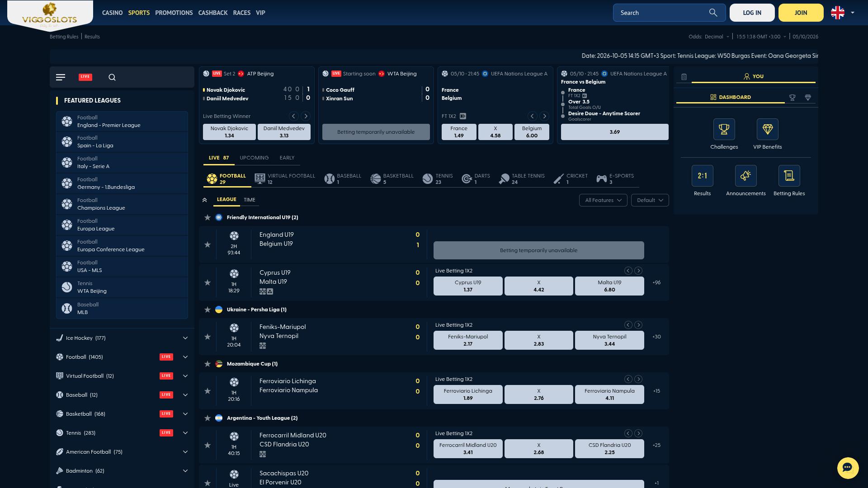
Task: Open the bet slip icon beside YOU
Action: point(684,77)
